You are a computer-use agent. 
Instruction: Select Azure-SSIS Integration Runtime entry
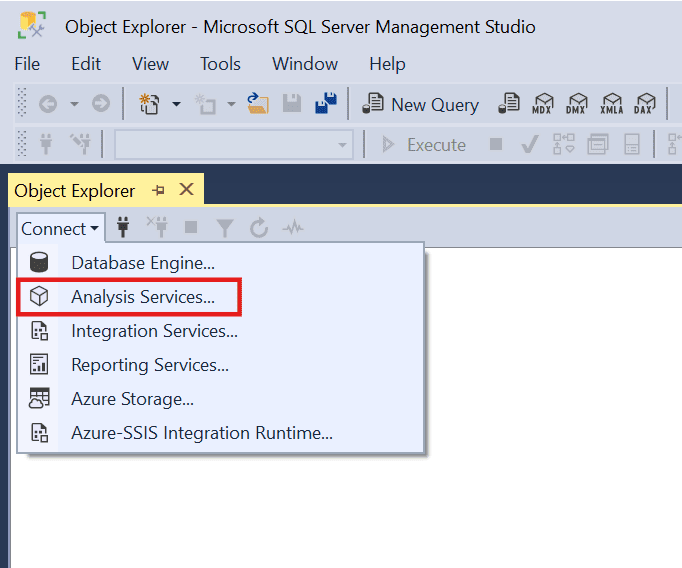point(201,433)
